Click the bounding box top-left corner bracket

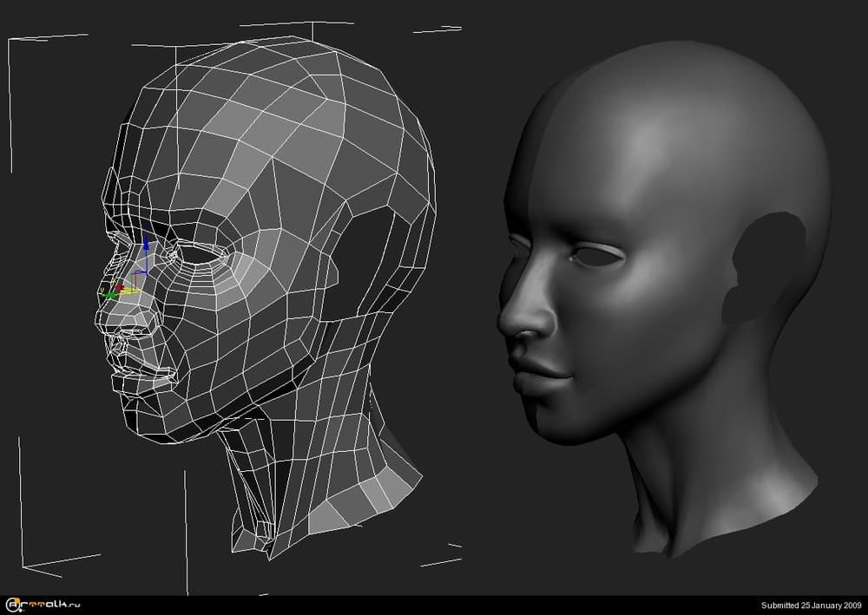[10, 41]
